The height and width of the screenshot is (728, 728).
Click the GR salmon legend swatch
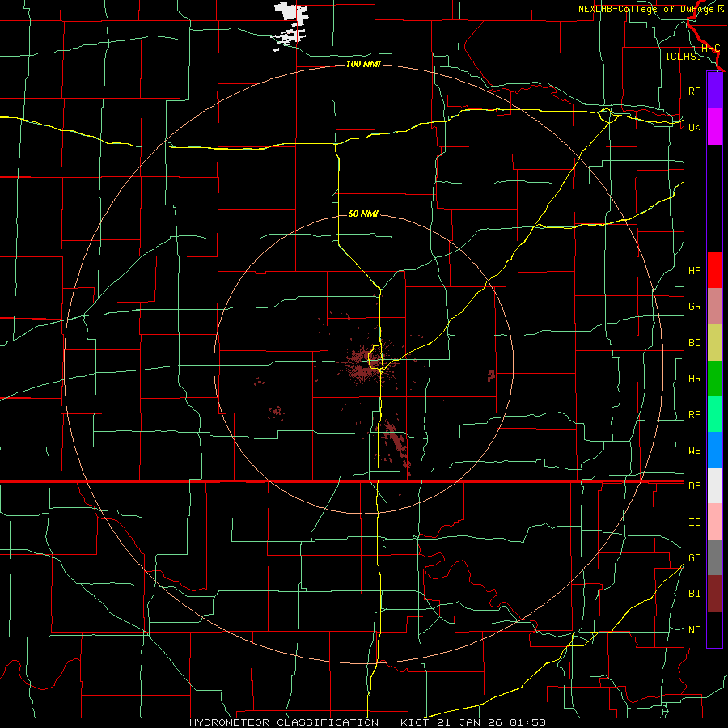pyautogui.click(x=714, y=307)
